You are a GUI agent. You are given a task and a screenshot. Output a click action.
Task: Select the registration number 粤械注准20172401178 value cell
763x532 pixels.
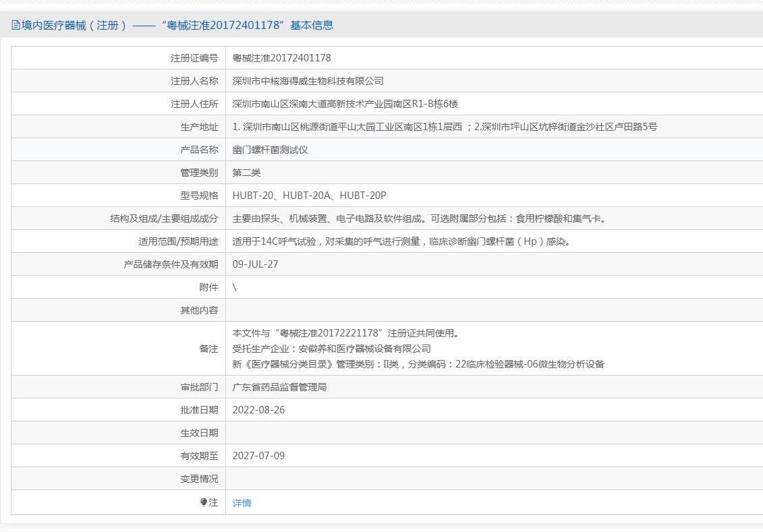pos(281,58)
